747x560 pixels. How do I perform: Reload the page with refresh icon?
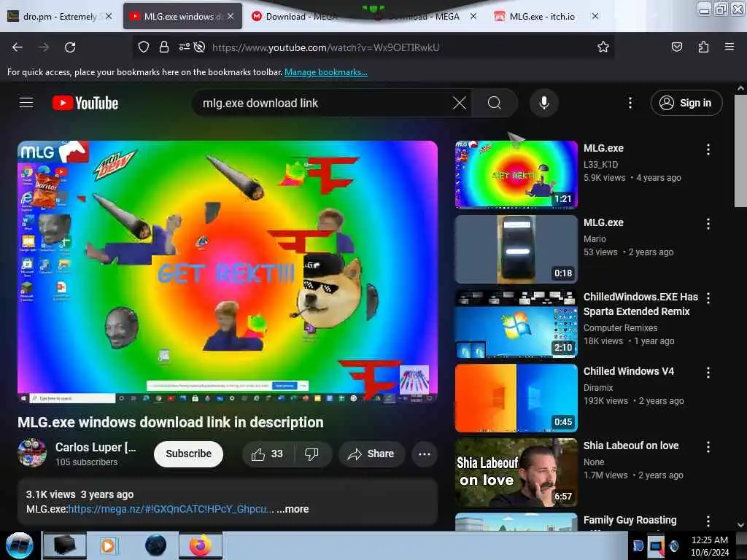[70, 47]
